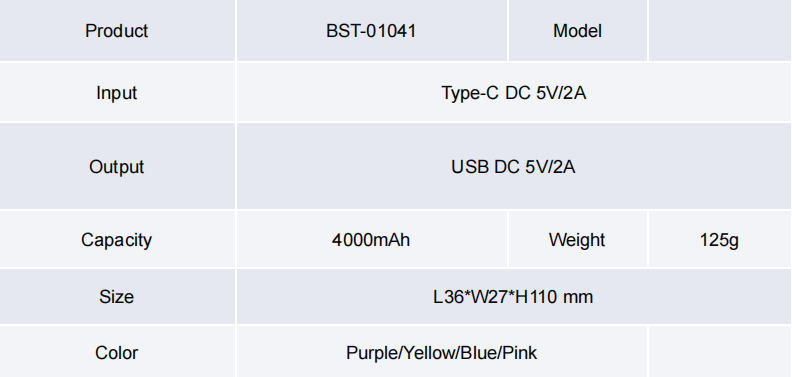The width and height of the screenshot is (792, 377).
Task: Click the Color row label
Action: pyautogui.click(x=117, y=352)
